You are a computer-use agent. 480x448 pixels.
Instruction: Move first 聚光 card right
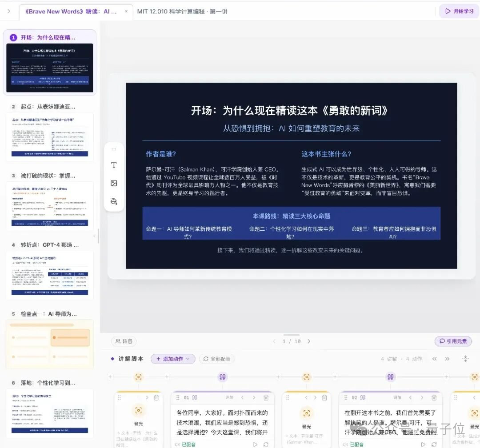(x=147, y=397)
